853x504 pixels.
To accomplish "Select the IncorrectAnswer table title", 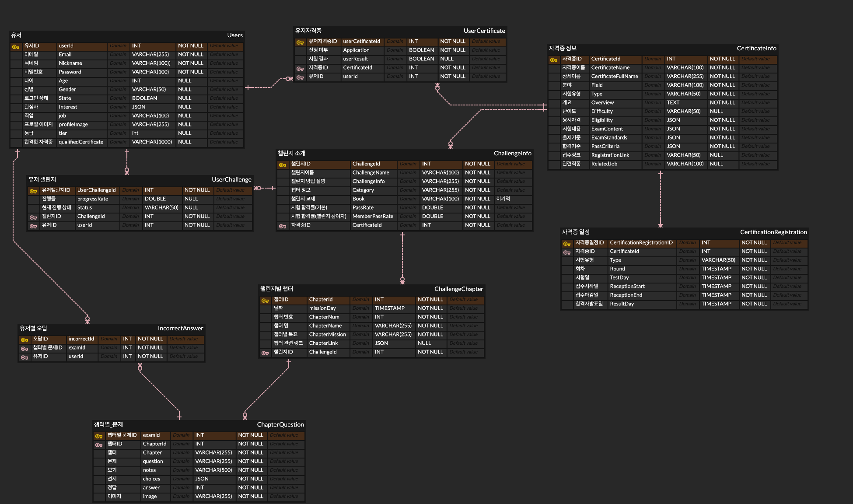I will (180, 328).
